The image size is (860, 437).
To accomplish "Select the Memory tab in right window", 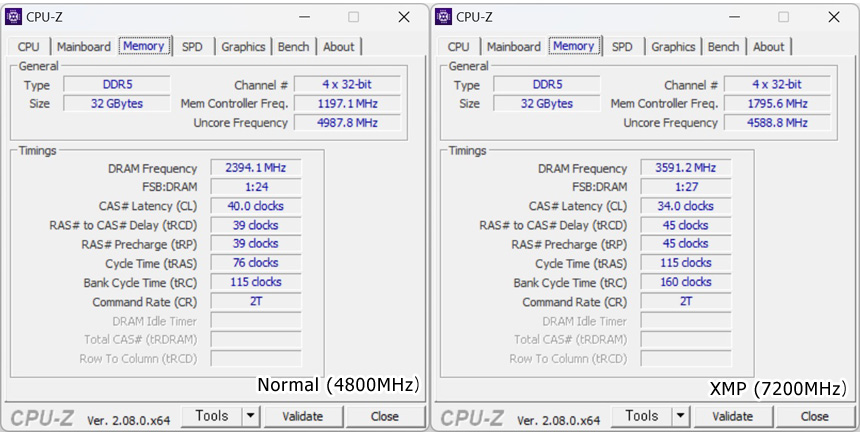I will click(574, 46).
